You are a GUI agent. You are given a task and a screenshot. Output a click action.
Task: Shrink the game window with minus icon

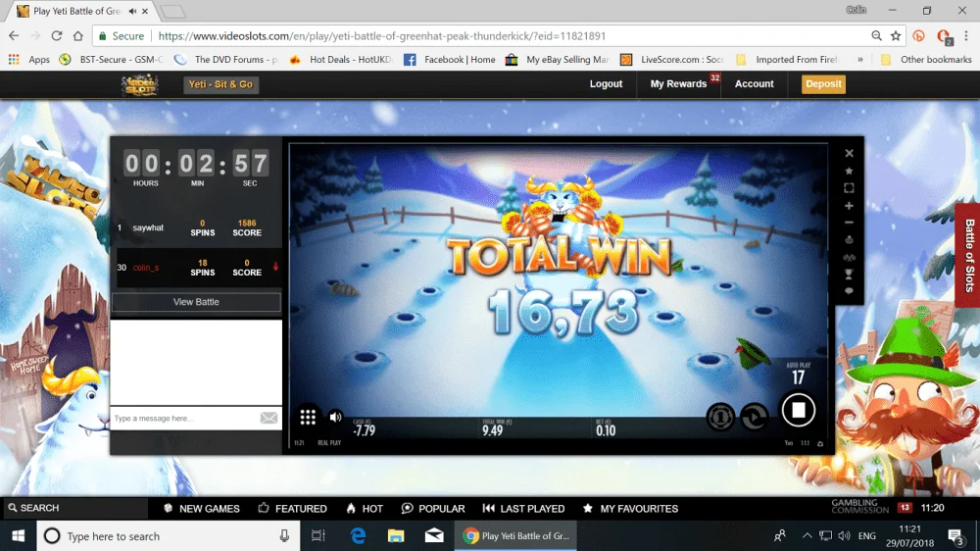[x=849, y=223]
